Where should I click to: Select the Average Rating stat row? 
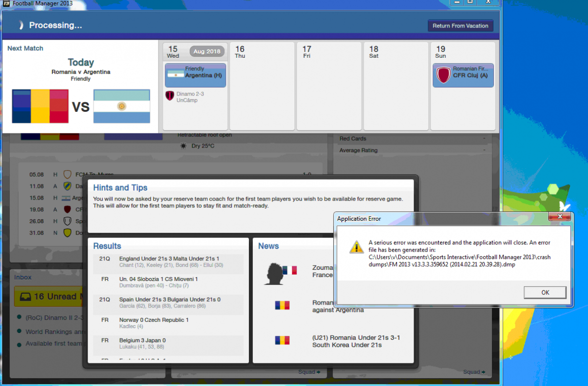[413, 150]
